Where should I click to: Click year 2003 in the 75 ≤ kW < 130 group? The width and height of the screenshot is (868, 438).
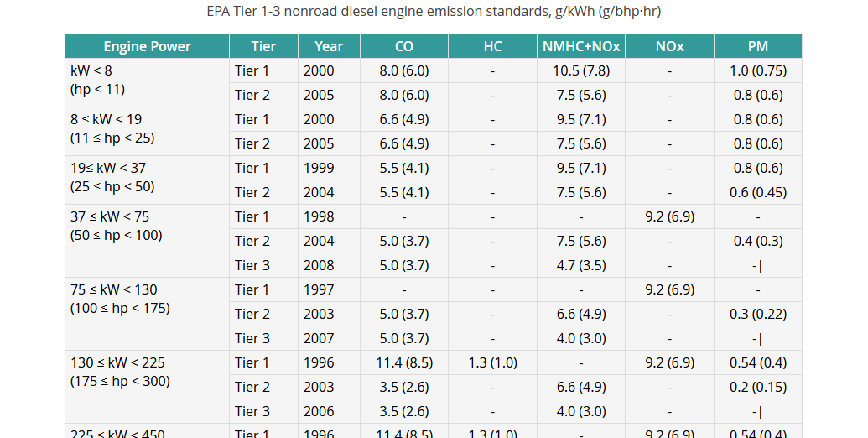point(319,315)
